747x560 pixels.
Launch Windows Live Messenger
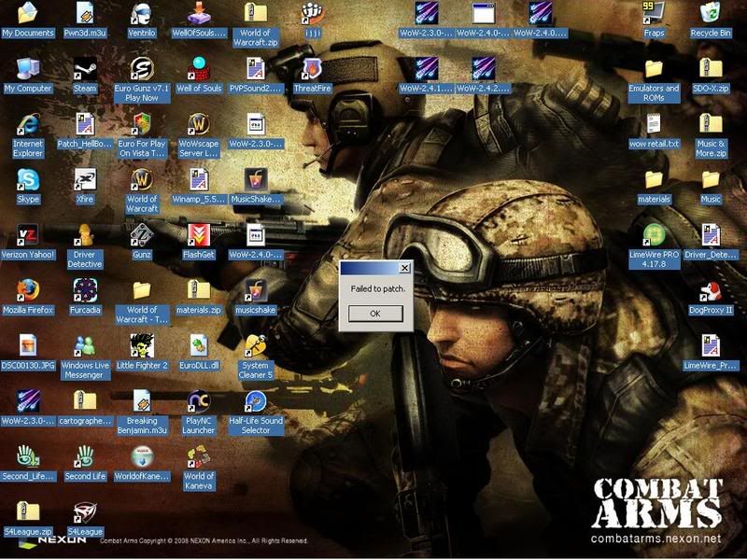pyautogui.click(x=85, y=345)
